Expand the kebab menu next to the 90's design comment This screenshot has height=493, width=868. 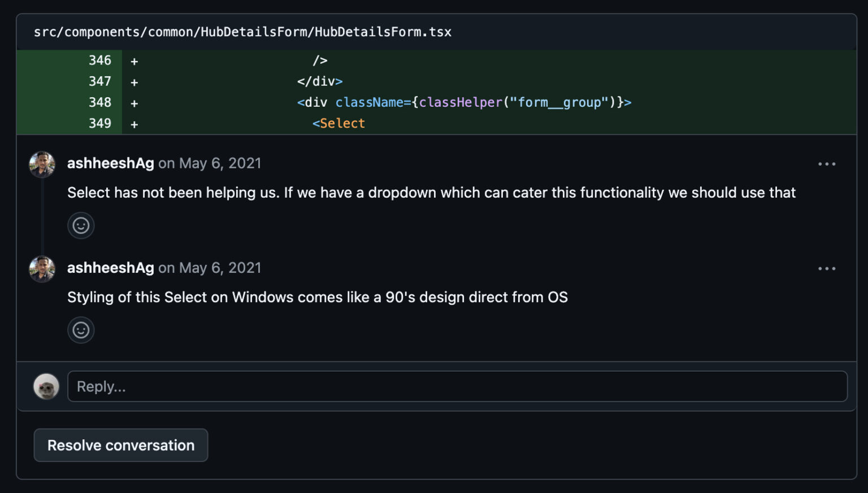click(827, 268)
